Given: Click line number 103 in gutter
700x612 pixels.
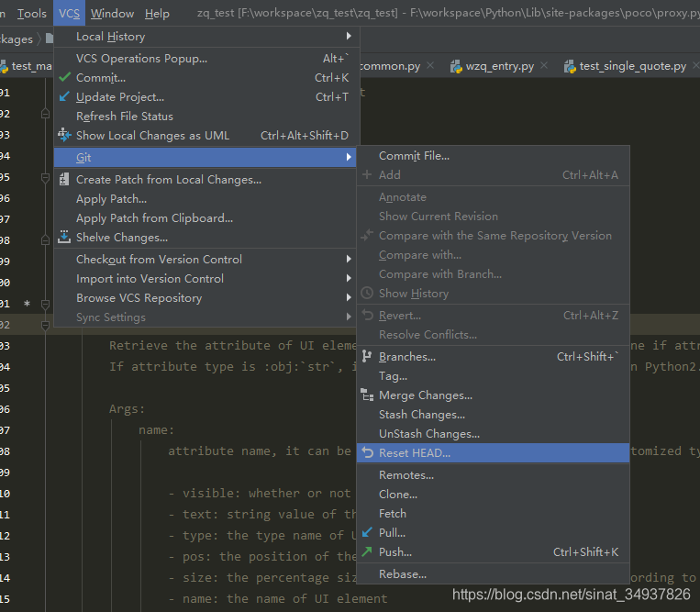Looking at the screenshot, I should pos(5,346).
